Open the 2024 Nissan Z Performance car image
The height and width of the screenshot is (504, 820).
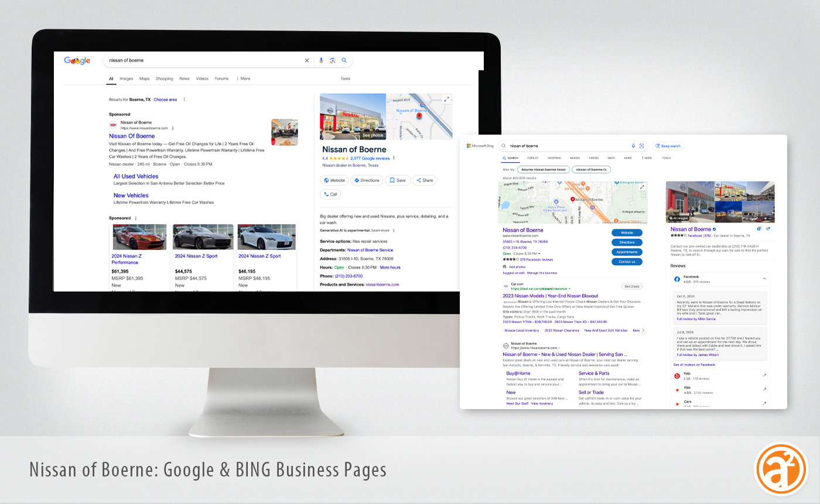139,237
